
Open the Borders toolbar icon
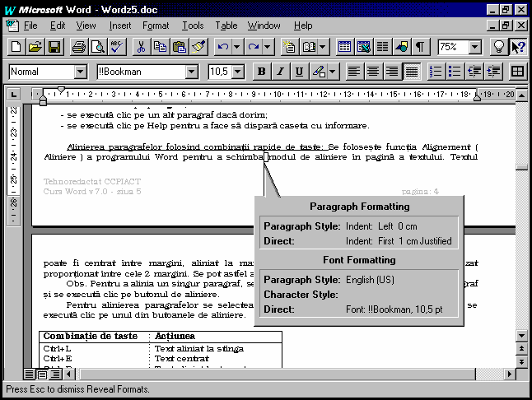[517, 72]
